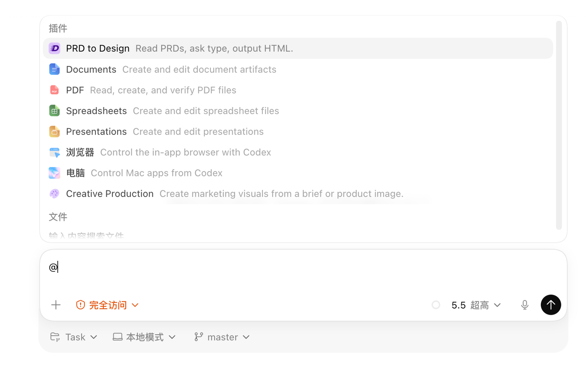Expand the Task selector dropdown
The width and height of the screenshot is (588, 372).
click(73, 337)
